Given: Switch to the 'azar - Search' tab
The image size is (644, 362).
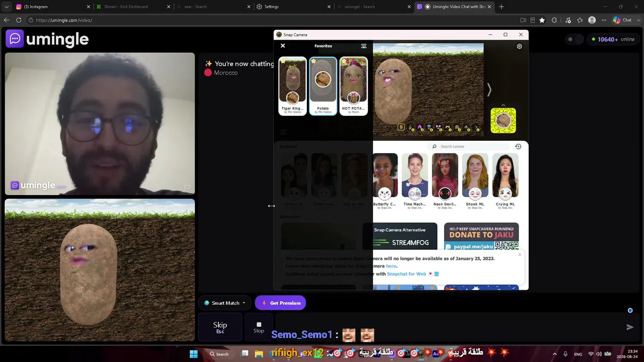Looking at the screenshot, I should click(x=213, y=7).
